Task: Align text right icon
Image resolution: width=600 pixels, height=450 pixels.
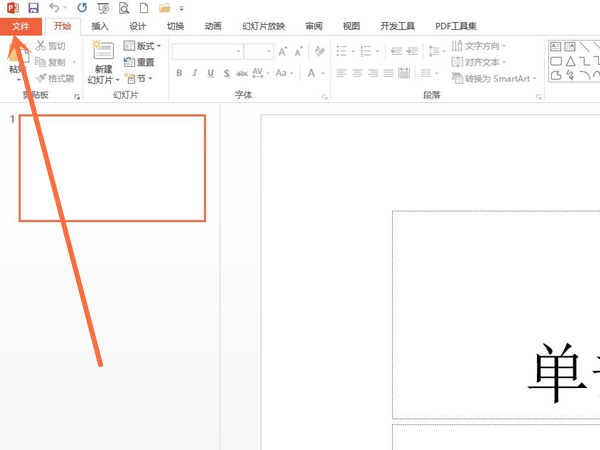Action: click(373, 73)
